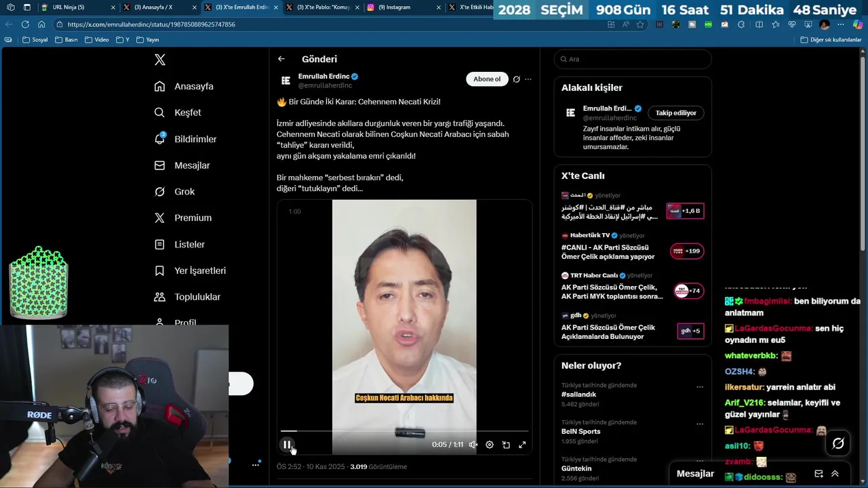Open Mesajlar from sidebar
Screen dimensions: 868x488
[182, 165]
